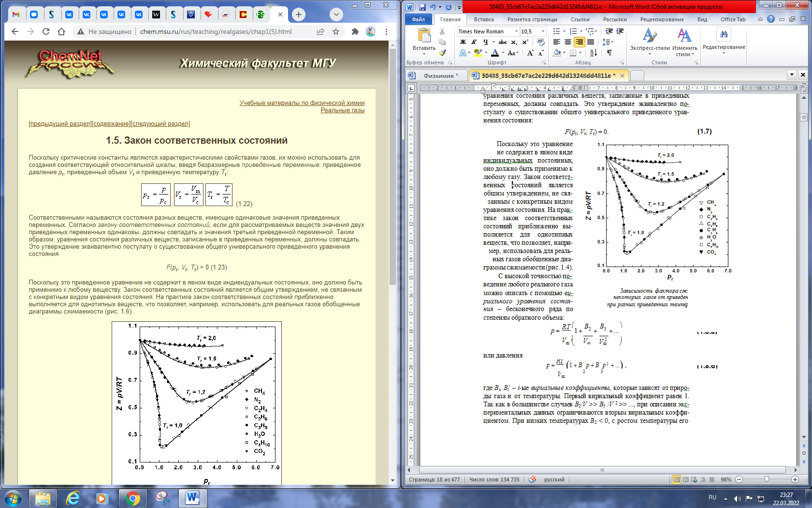This screenshot has height=508, width=812.
Task: Open the предыдущий раздел link in Chrome
Action: 61,124
